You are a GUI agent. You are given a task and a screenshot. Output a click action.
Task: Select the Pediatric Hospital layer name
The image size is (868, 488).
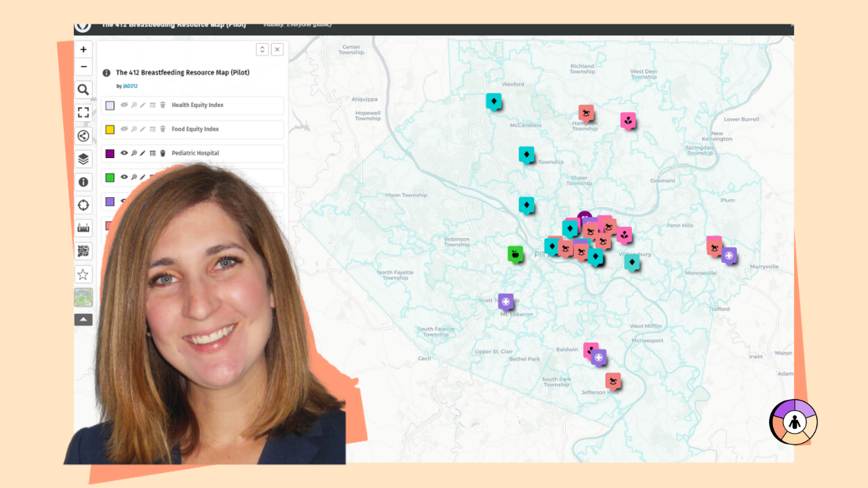tap(195, 153)
